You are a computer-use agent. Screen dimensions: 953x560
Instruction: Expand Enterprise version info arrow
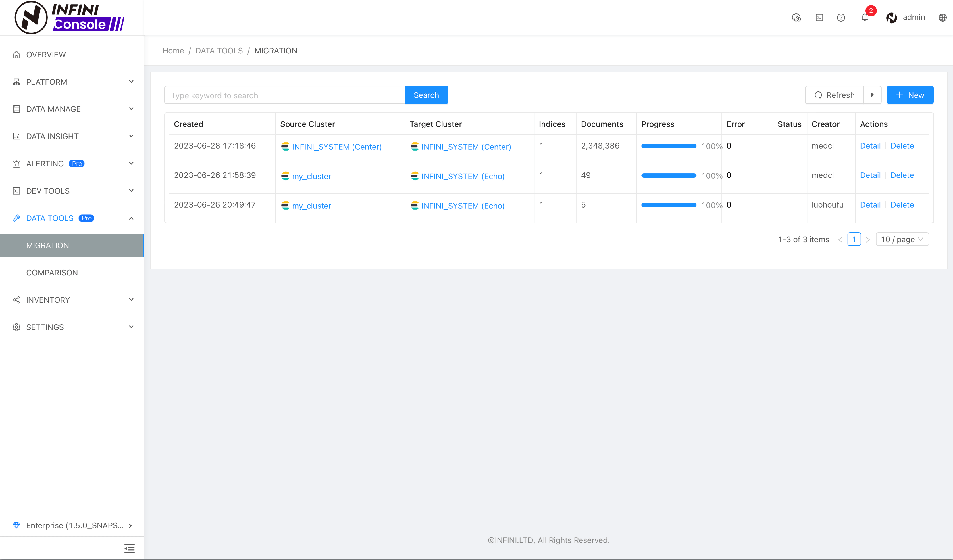click(x=130, y=526)
